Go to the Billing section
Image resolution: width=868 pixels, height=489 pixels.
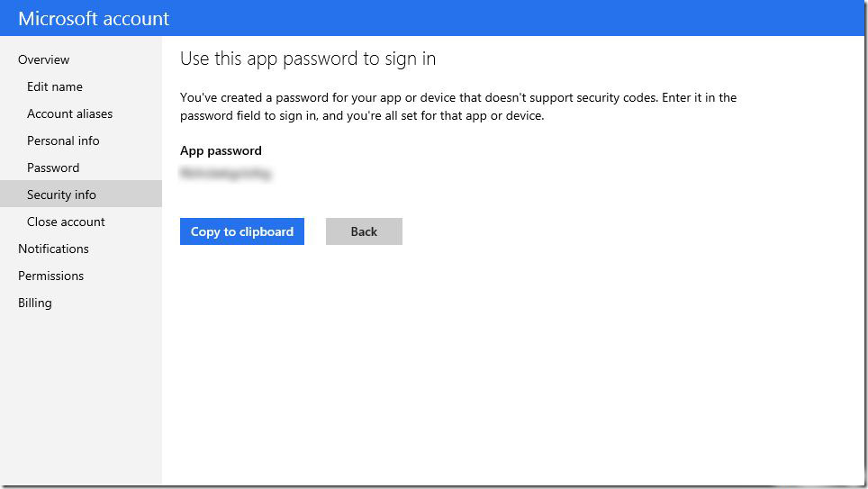[35, 303]
